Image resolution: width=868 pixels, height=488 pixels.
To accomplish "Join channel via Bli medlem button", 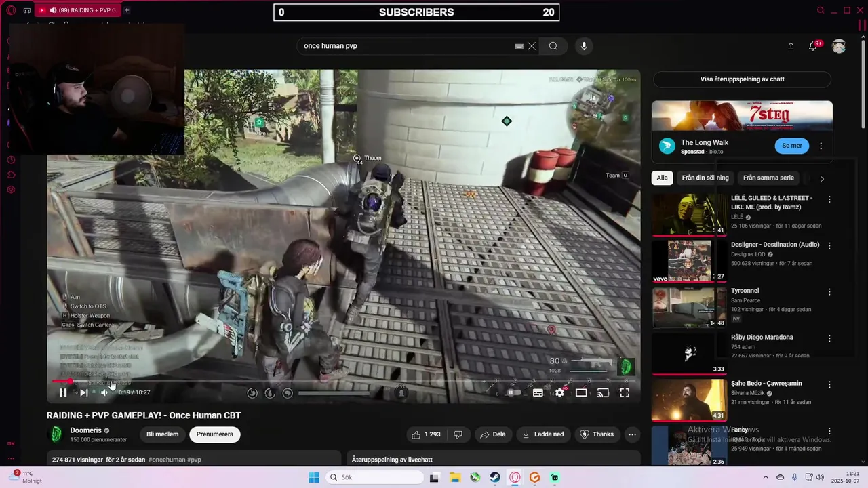I will click(163, 434).
